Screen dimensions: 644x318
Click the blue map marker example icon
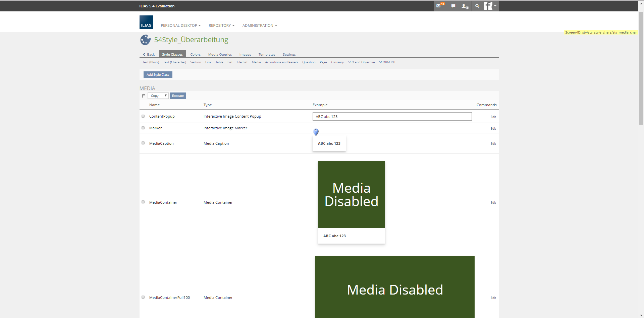[x=316, y=132]
